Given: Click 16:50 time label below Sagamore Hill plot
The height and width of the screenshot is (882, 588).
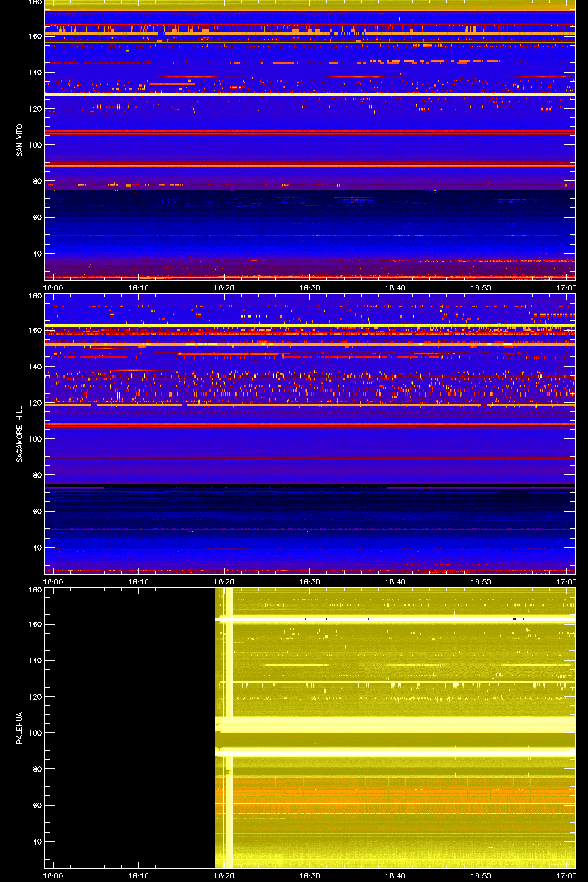Looking at the screenshot, I should [481, 581].
